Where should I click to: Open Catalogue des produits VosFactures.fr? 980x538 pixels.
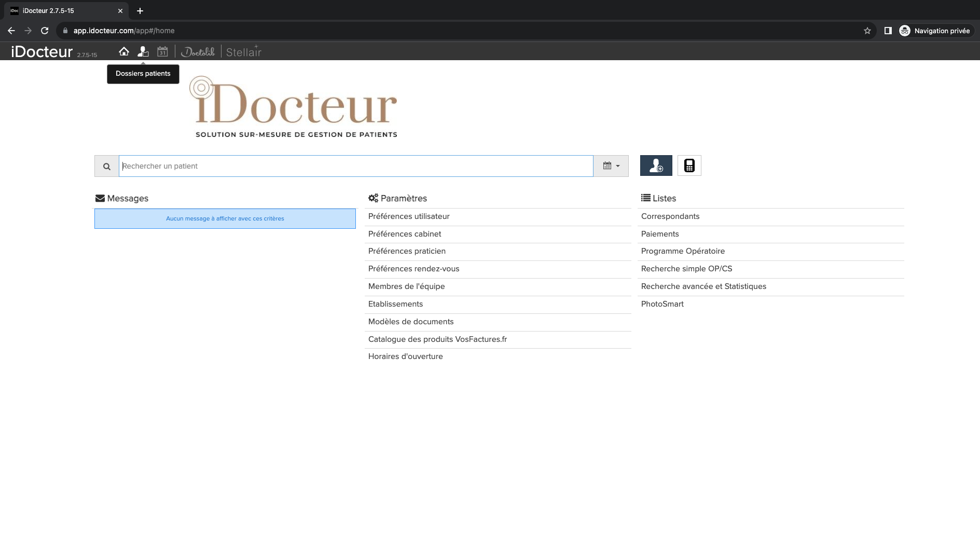tap(437, 339)
